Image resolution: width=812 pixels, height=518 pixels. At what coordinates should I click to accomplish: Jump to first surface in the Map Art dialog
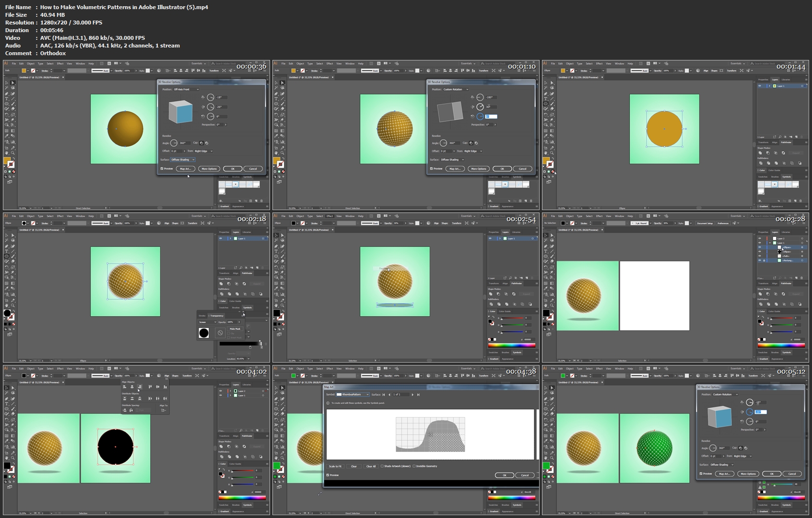tap(384, 395)
